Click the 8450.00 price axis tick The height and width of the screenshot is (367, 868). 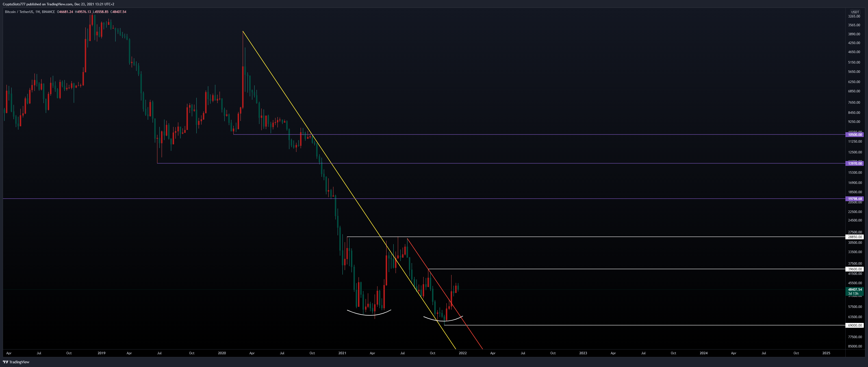point(854,112)
